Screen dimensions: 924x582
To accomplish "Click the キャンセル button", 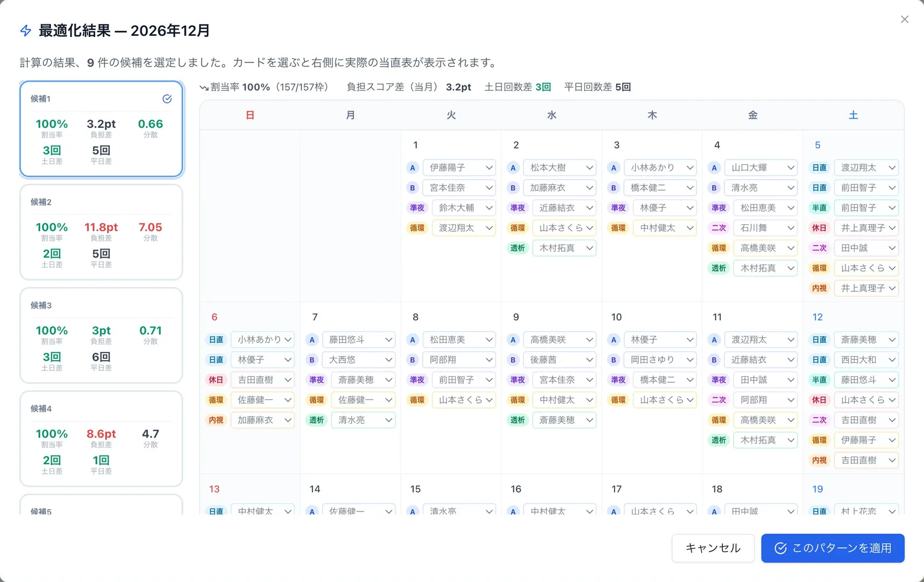I will point(713,548).
